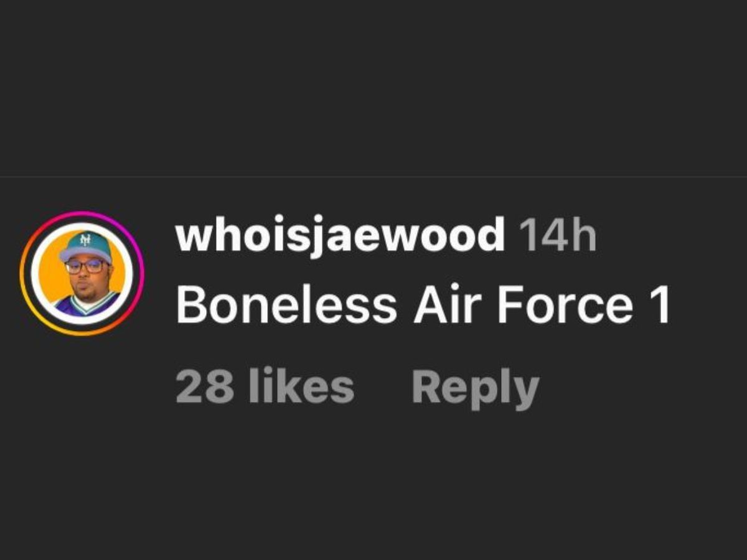The image size is (747, 560).
Task: Tap the number 28 in the like count
Action: [205, 386]
